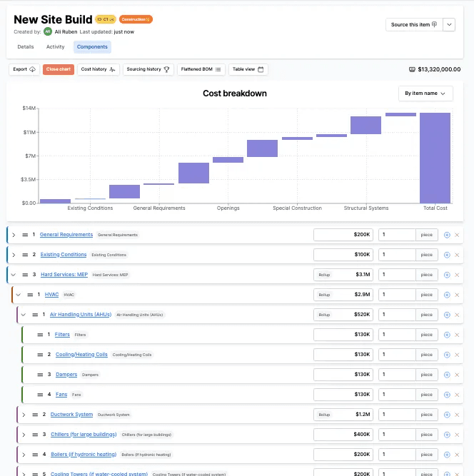Click the Filters $130K cost field
The image size is (474, 476).
343,335
